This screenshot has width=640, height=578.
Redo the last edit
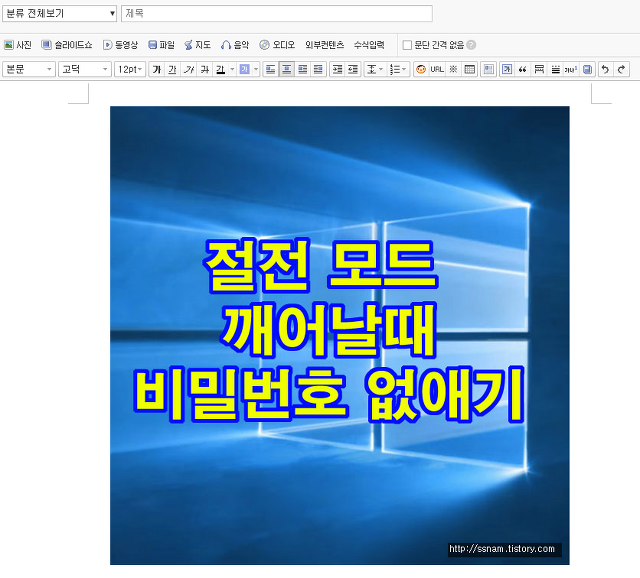[x=622, y=69]
